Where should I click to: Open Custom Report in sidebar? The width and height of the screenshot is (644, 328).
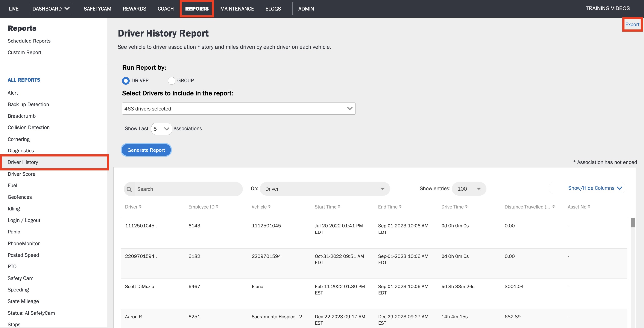(x=24, y=52)
